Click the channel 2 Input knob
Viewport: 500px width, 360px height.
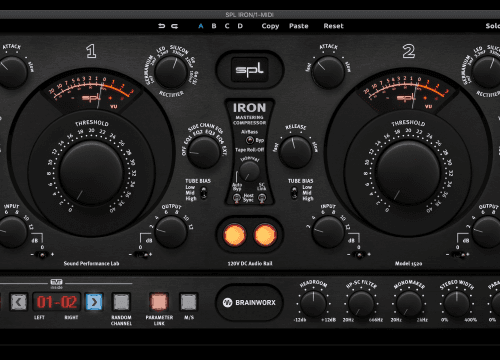point(328,232)
